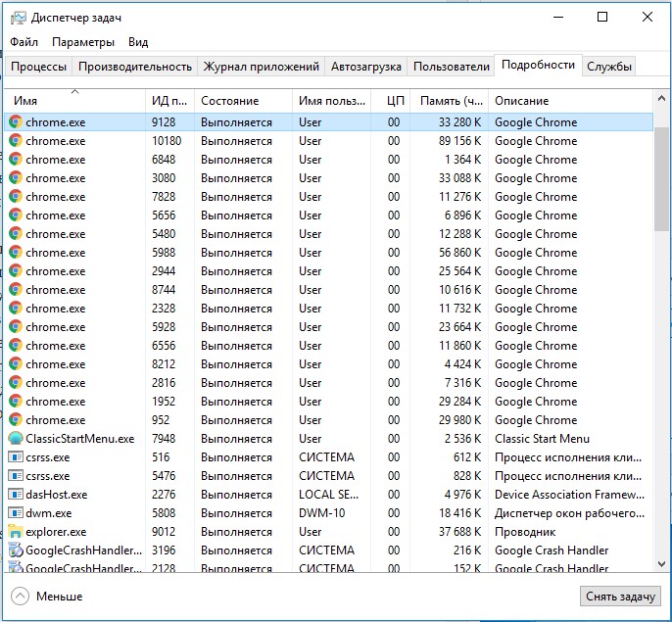The width and height of the screenshot is (672, 622).
Task: Switch to the Процессы tab
Action: pyautogui.click(x=38, y=67)
